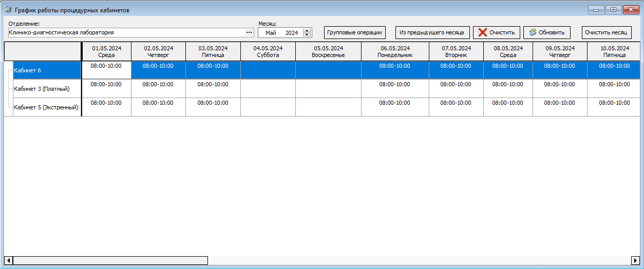Select Кабинет 5 (Экстренный) row

click(46, 107)
